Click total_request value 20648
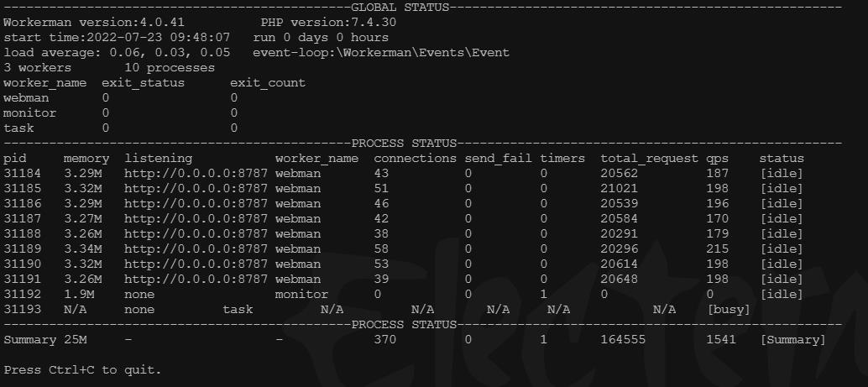Screen dimensions: 868x387 coord(620,279)
